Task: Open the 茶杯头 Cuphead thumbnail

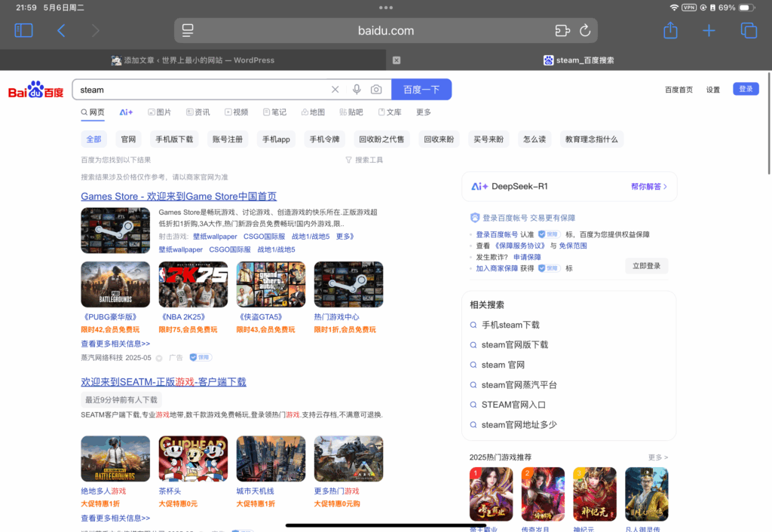Action: pos(193,459)
